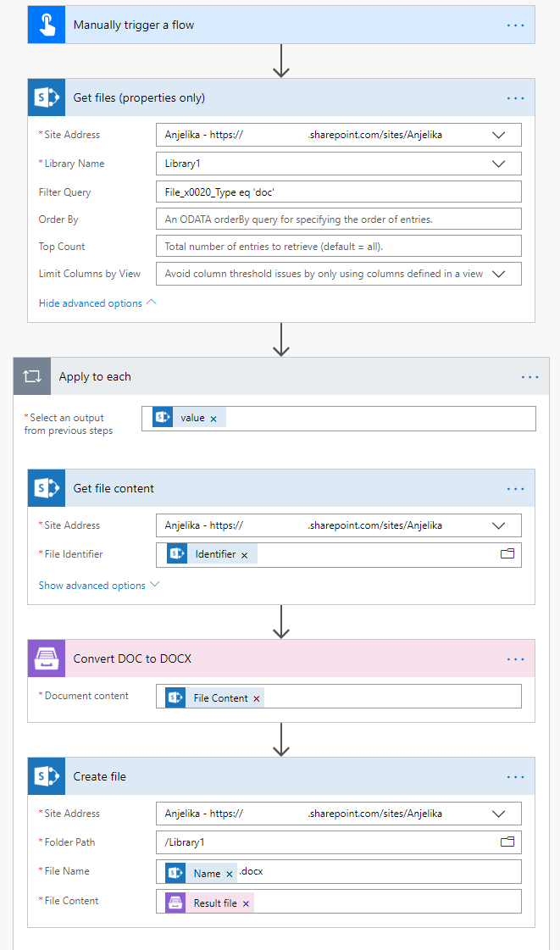The width and height of the screenshot is (560, 950).
Task: Collapse the Apply to each header
Action: pyautogui.click(x=281, y=376)
